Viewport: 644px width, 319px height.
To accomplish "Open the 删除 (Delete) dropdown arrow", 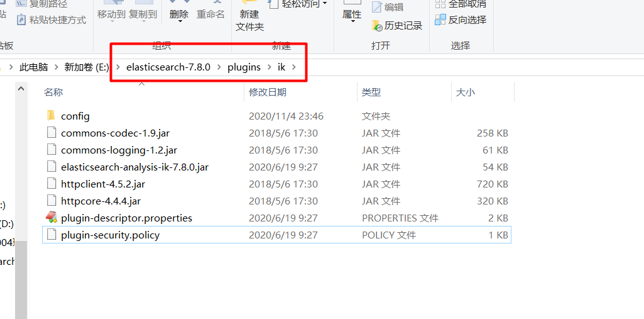I will pyautogui.click(x=179, y=22).
